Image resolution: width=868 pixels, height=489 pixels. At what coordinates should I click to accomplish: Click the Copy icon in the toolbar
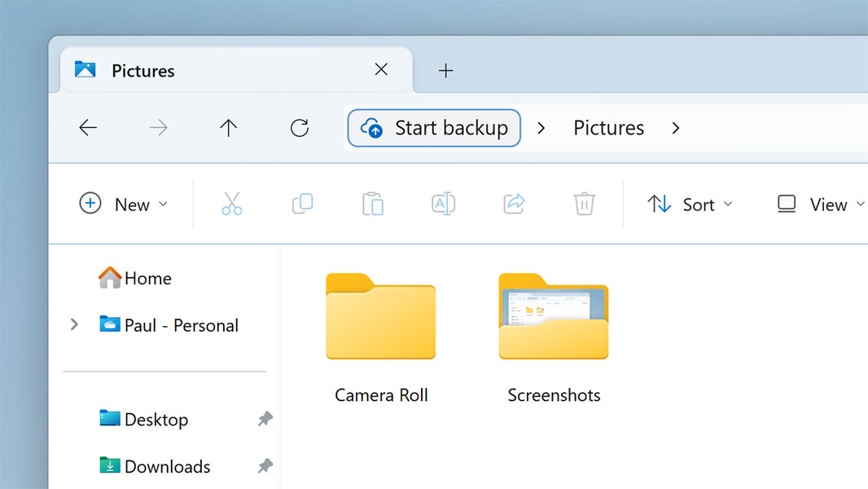[x=302, y=204]
